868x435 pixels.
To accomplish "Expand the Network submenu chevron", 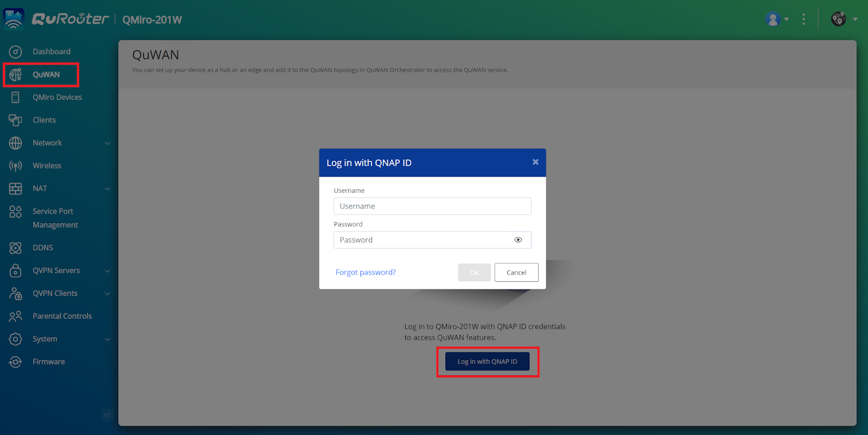I will [x=107, y=143].
